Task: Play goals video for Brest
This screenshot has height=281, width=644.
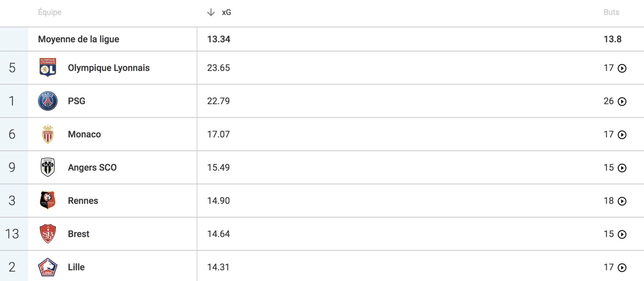Action: [x=622, y=234]
